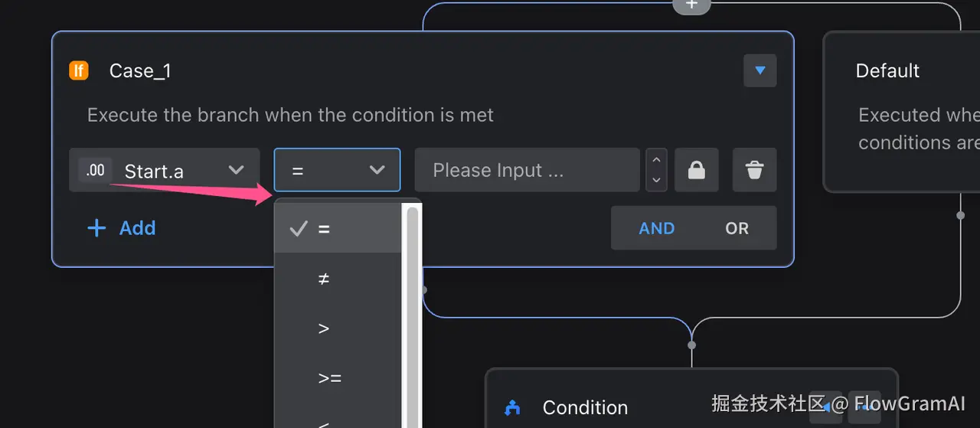Click the Add button to add a condition
Screen dimensions: 980x428
pyautogui.click(x=136, y=228)
